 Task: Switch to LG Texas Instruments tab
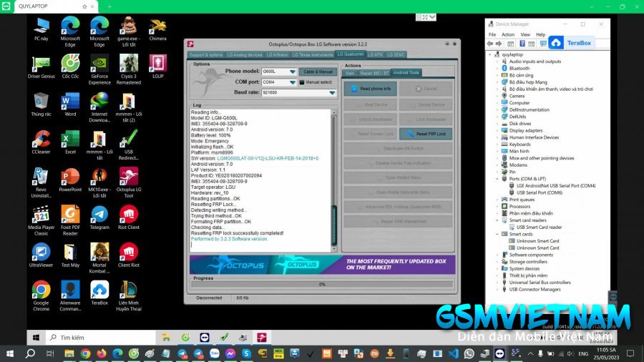point(313,54)
